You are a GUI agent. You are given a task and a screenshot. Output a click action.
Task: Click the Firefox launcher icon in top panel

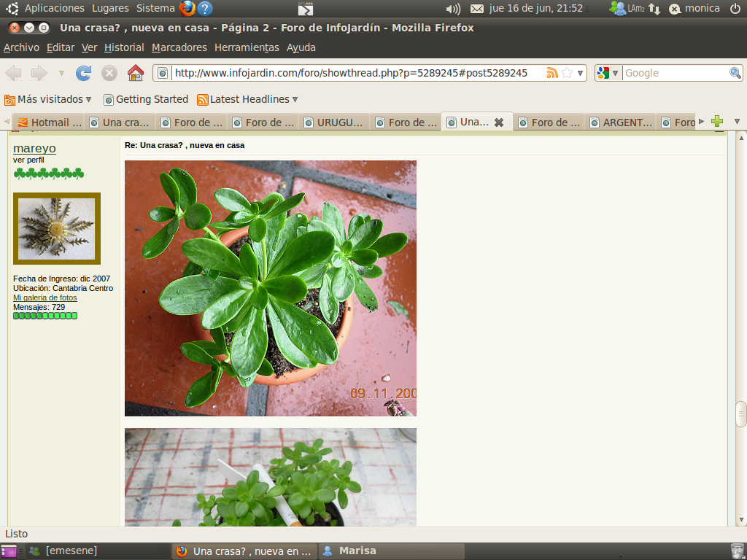click(x=187, y=8)
